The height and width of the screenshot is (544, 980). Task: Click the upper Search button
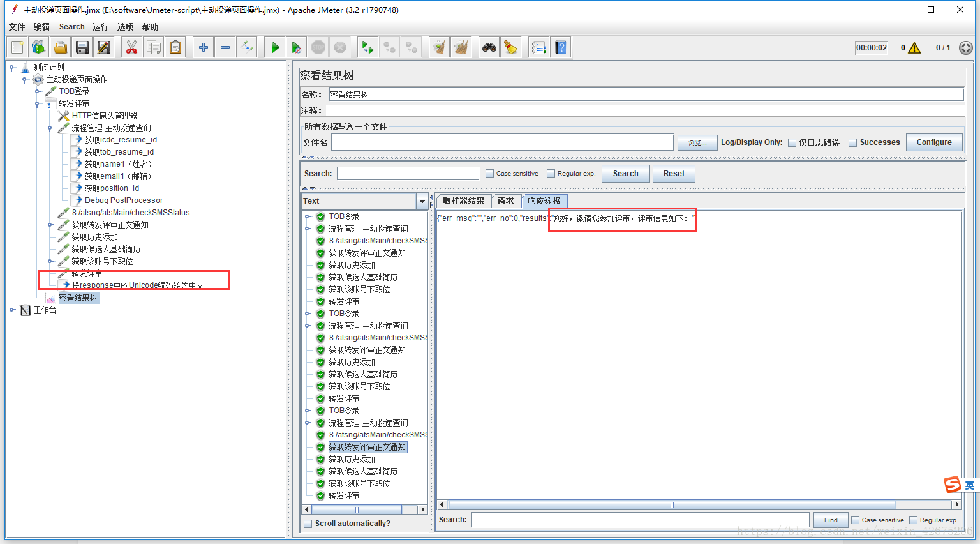tap(625, 174)
